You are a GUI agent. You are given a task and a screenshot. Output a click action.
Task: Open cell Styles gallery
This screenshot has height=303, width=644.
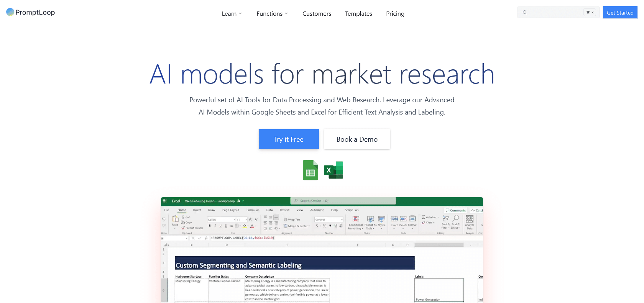[x=381, y=222]
